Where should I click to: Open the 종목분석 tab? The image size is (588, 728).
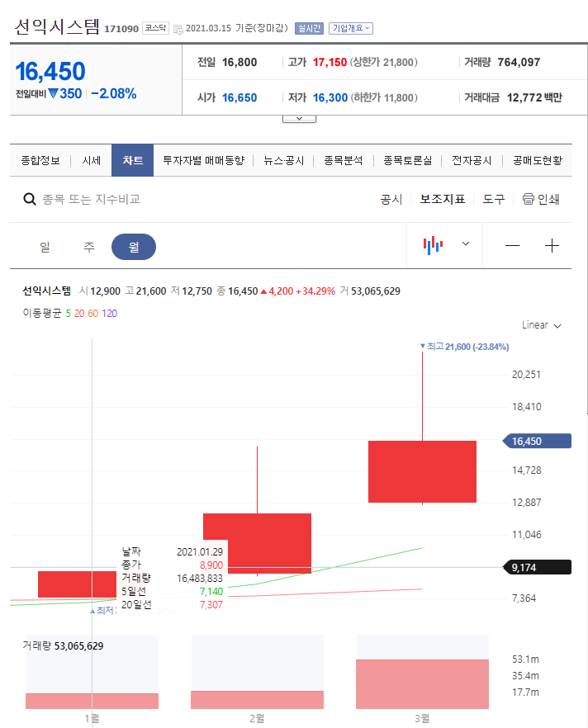(344, 161)
